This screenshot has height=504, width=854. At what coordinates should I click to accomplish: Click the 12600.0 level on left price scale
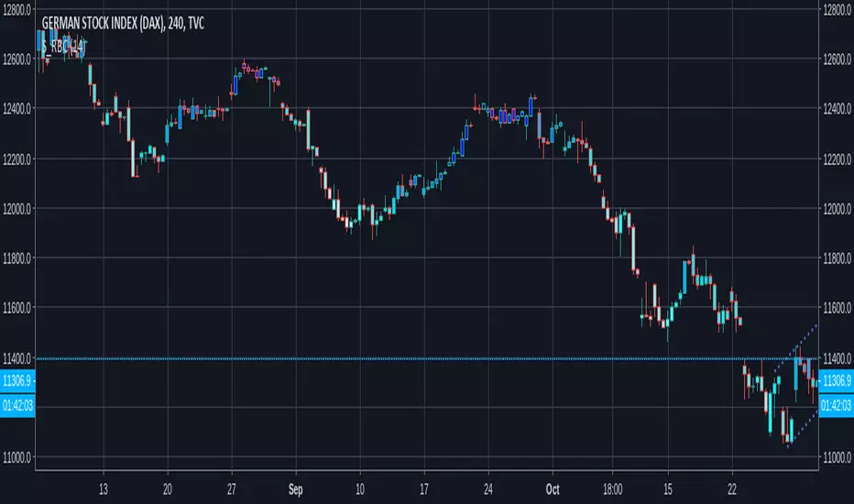tap(16, 60)
